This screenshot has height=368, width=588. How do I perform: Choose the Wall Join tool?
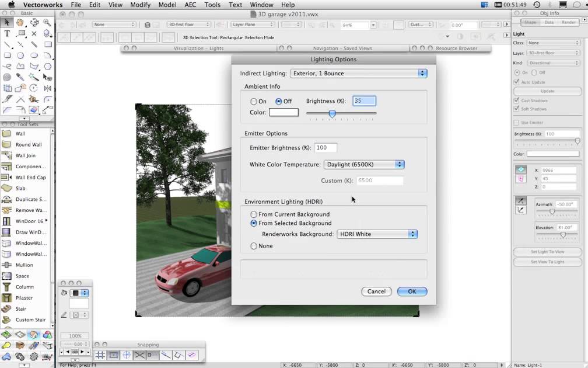25,155
